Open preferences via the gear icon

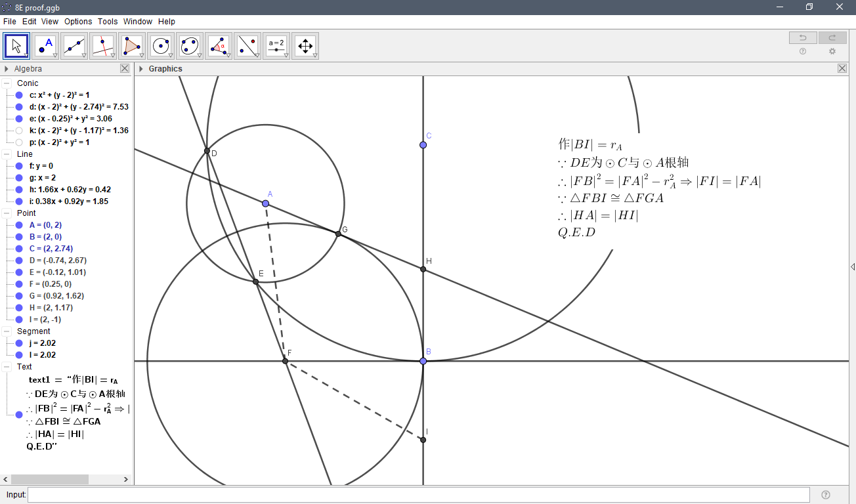click(x=832, y=51)
